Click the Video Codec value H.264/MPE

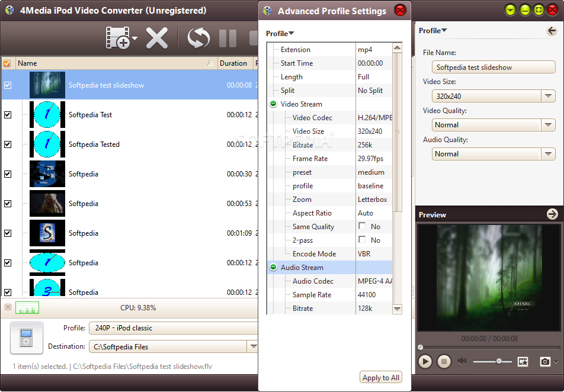click(x=375, y=118)
